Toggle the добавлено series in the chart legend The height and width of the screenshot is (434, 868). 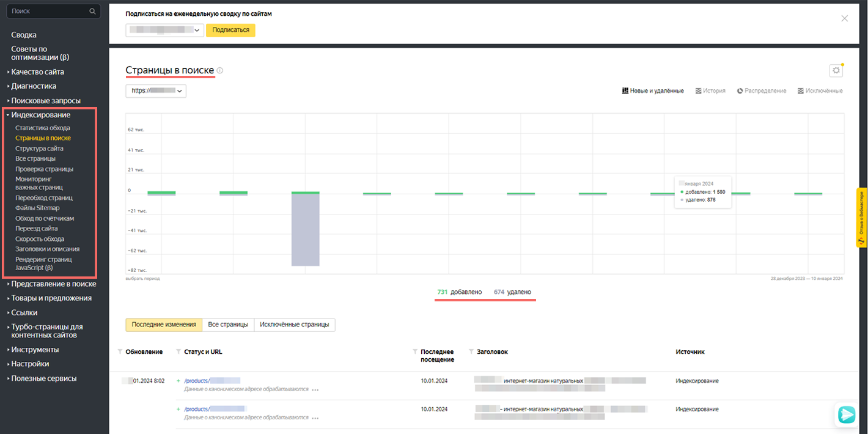click(459, 292)
